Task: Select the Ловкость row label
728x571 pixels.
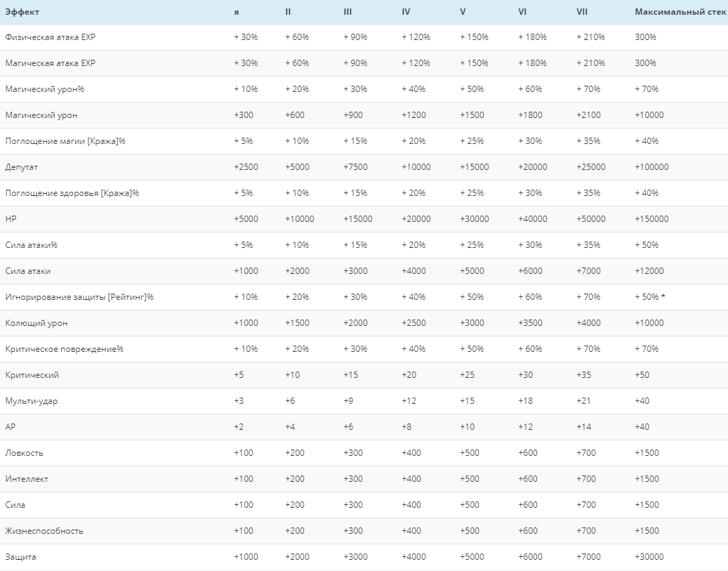Action: tap(24, 453)
